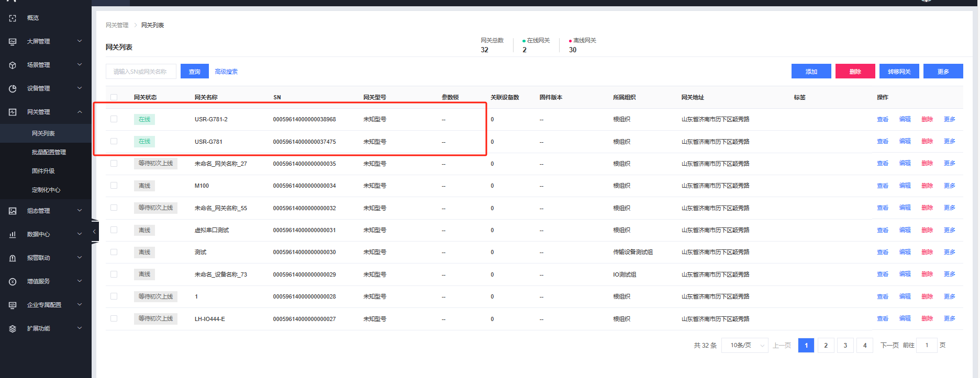The width and height of the screenshot is (980, 378).
Task: Collapse the sidebar with the arrow handle
Action: point(94,231)
